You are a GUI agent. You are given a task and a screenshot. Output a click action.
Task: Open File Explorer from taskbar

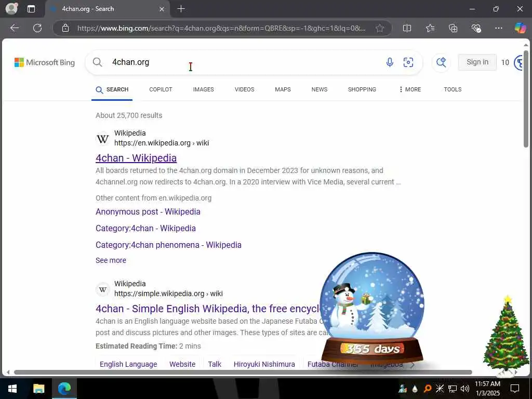38,389
